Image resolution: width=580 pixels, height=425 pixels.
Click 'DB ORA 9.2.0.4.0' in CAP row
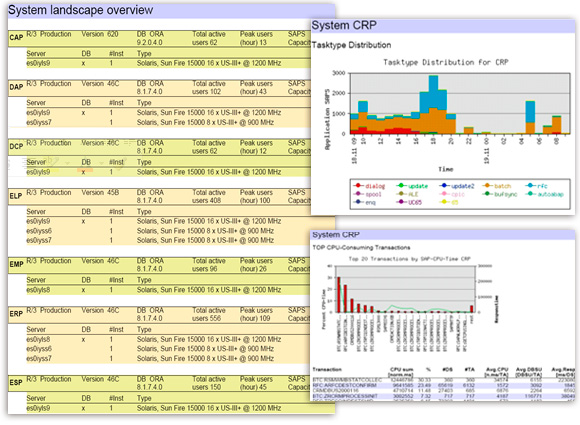coord(150,38)
